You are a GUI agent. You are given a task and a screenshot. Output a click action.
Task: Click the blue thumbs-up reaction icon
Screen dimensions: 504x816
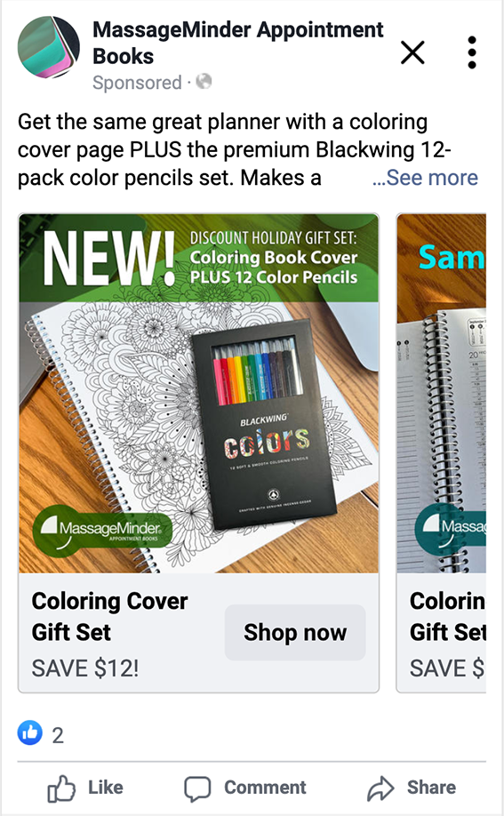point(30,733)
